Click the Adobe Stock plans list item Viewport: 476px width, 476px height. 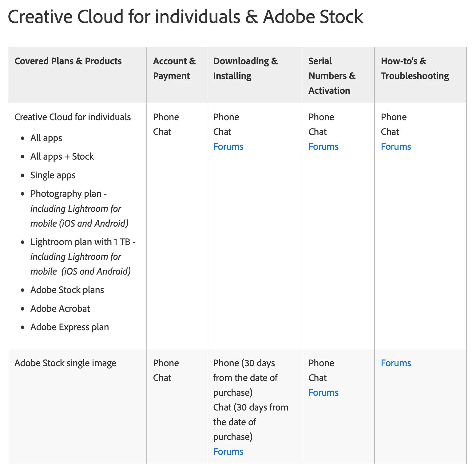coord(67,290)
